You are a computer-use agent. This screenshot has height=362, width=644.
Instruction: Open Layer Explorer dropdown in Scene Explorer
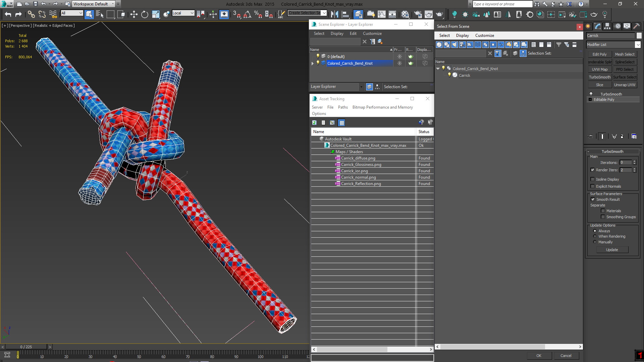click(x=361, y=87)
